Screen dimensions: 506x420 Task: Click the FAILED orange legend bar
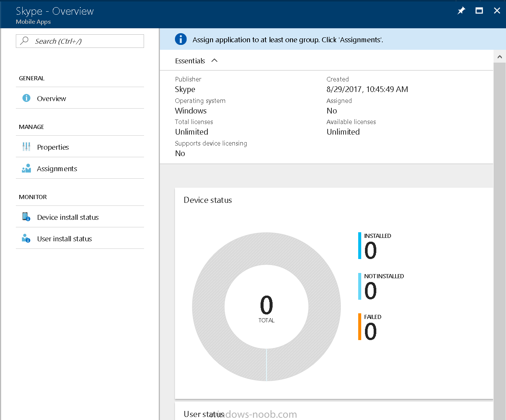pyautogui.click(x=360, y=327)
